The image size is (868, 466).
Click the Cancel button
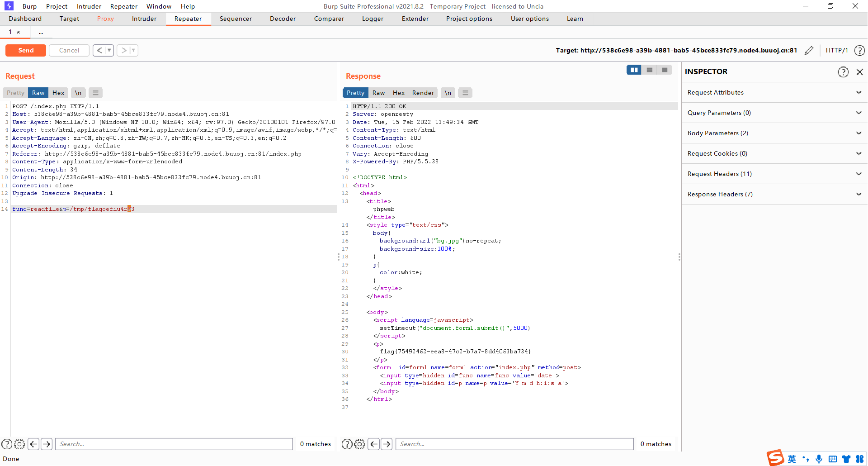coord(69,50)
